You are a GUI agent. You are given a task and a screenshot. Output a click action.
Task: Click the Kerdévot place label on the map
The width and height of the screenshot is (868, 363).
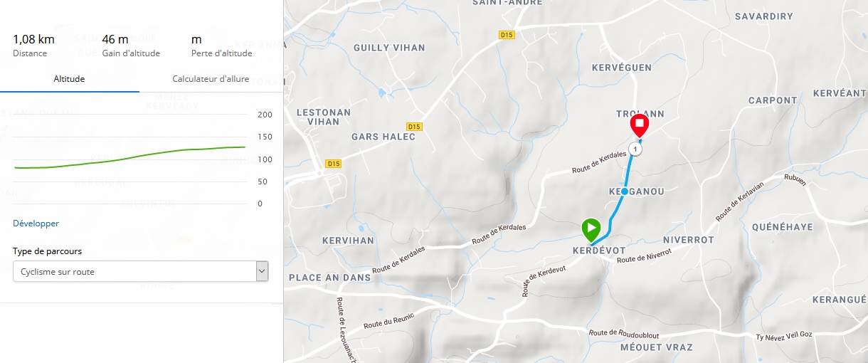[599, 251]
